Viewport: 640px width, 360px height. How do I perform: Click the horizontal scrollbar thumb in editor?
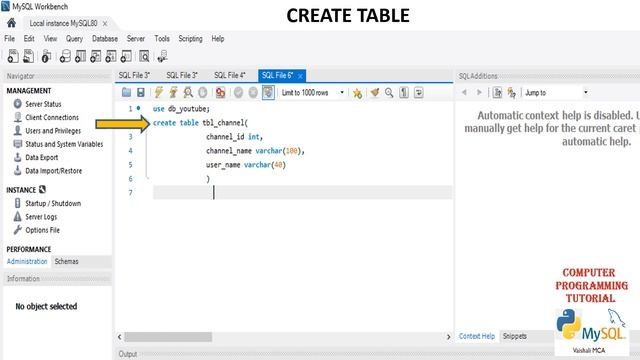pos(168,337)
